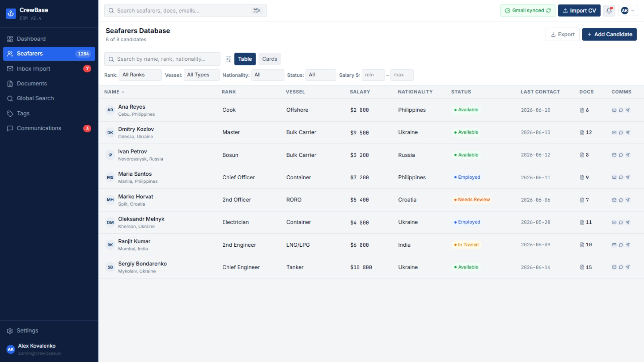Open the Nationality filter dropdown
Screen dimensions: 644x362
tap(268, 75)
